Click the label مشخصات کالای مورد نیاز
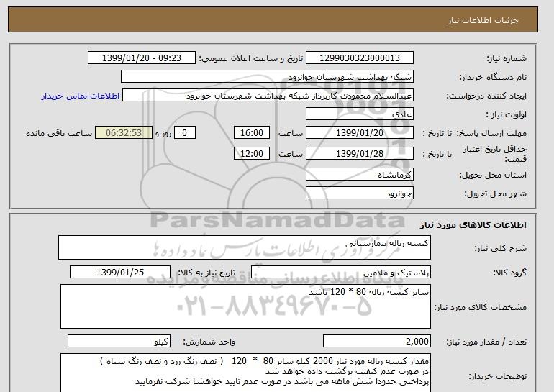The width and height of the screenshot is (554, 392). click(480, 307)
